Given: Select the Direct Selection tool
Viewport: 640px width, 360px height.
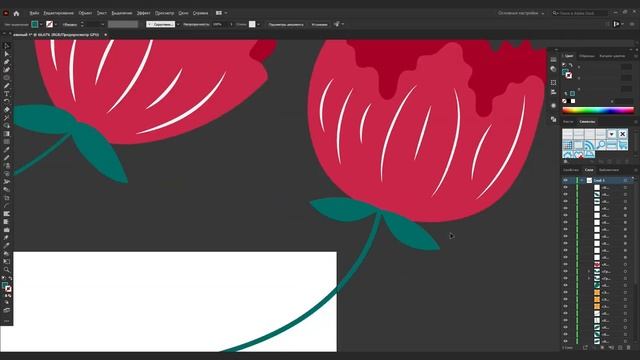Looking at the screenshot, I should pyautogui.click(x=7, y=54).
